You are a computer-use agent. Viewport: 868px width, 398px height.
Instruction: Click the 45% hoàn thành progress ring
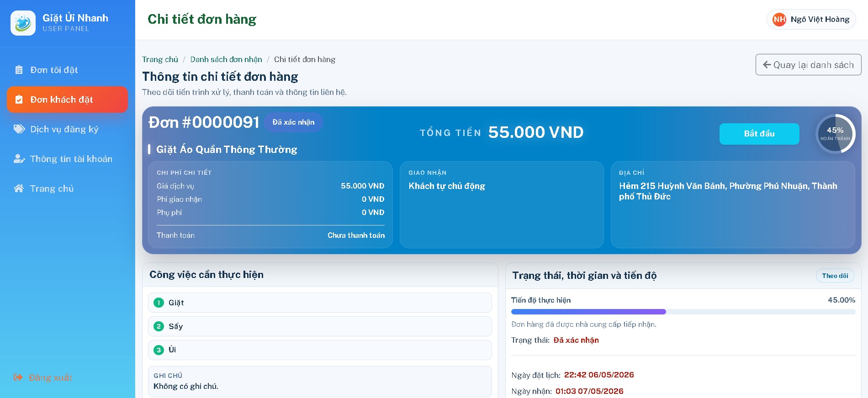[835, 134]
